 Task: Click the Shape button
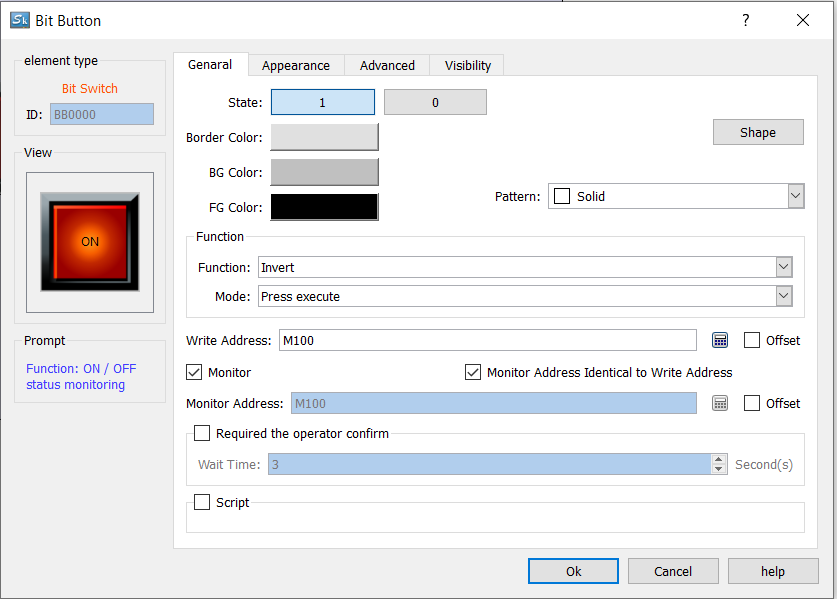click(758, 132)
